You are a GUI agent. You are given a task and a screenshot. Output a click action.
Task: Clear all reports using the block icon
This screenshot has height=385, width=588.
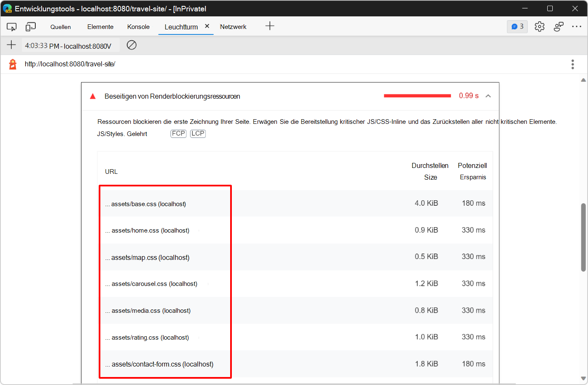pyautogui.click(x=131, y=45)
